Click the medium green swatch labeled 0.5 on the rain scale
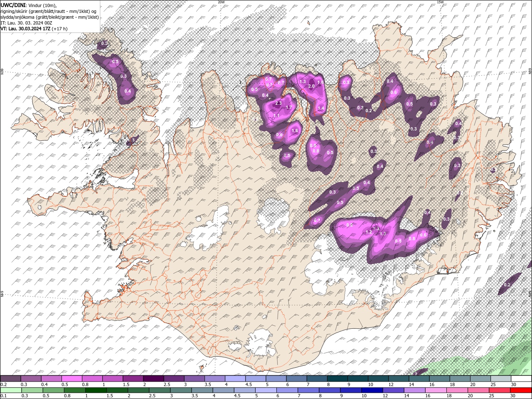 click(53, 390)
